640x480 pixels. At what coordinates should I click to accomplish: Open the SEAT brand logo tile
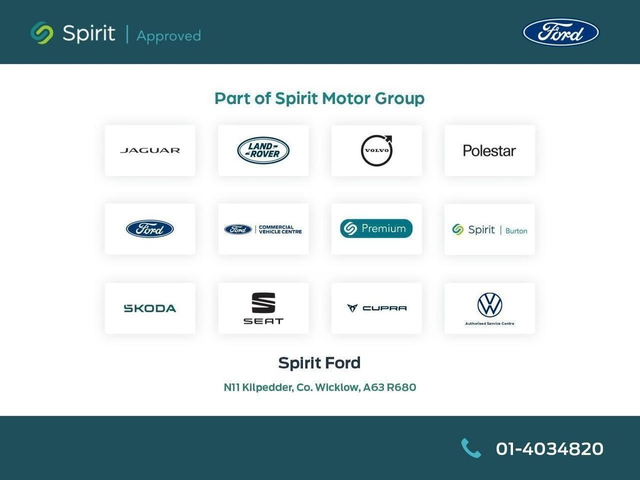click(263, 308)
